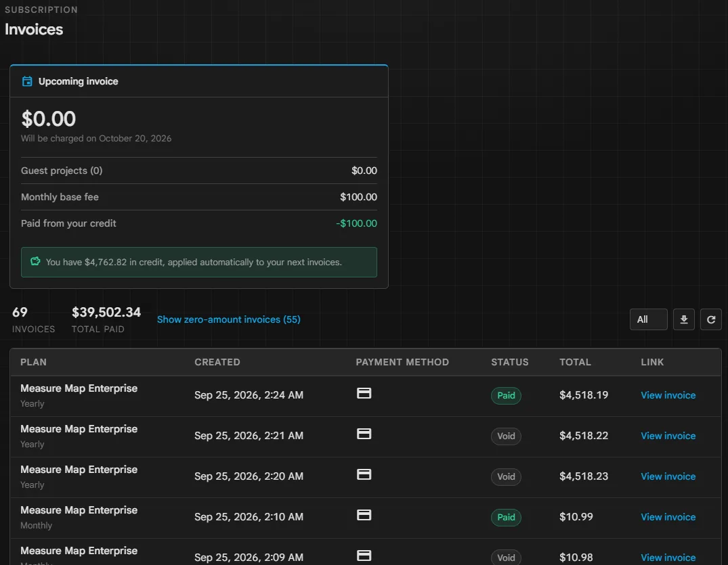The width and height of the screenshot is (728, 565).
Task: Click the STATUS column header
Action: [x=510, y=362]
